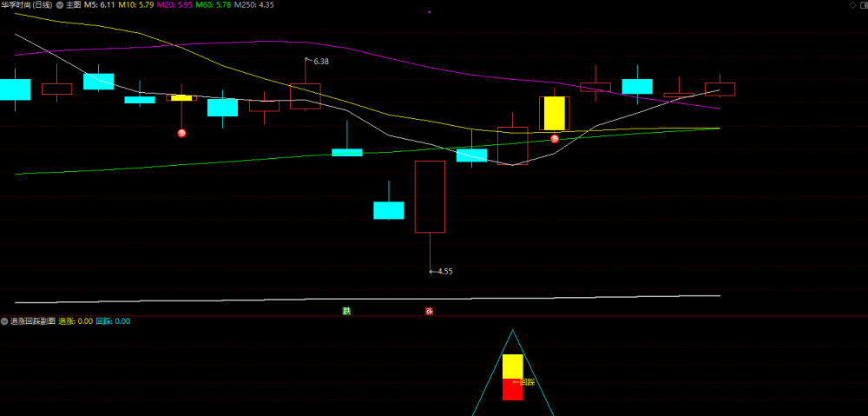Select the yellow M10 moving average label
Screen dimensions: 868x416
point(135,4)
